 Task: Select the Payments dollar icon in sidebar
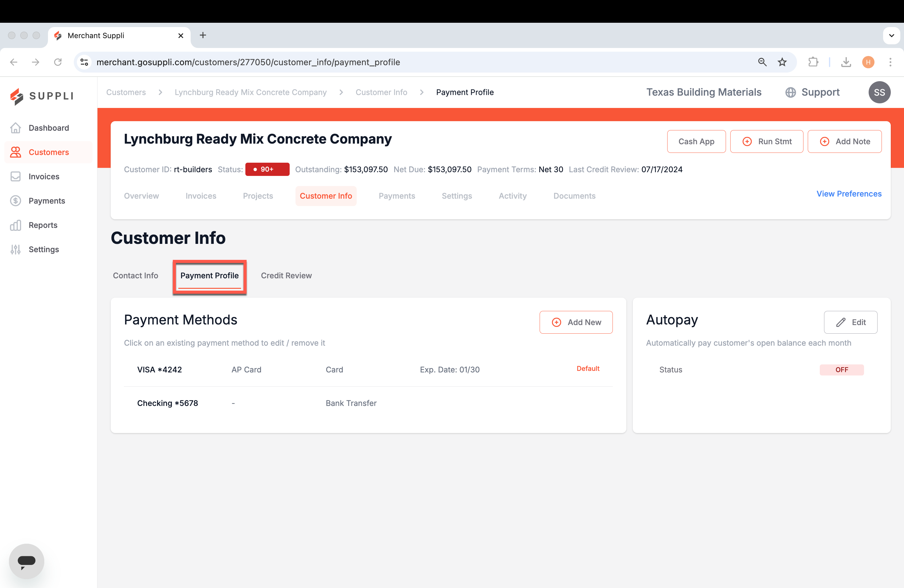click(16, 201)
